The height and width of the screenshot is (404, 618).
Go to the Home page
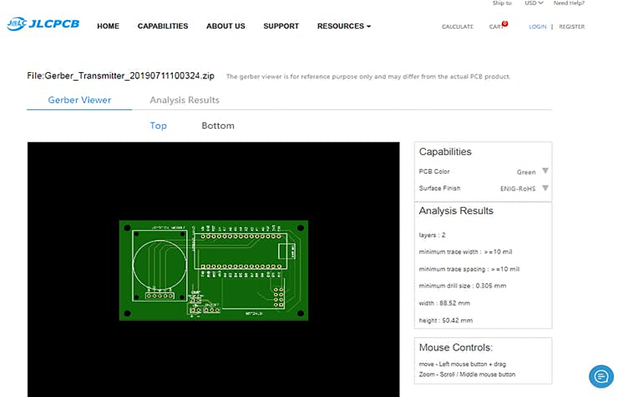pyautogui.click(x=108, y=26)
